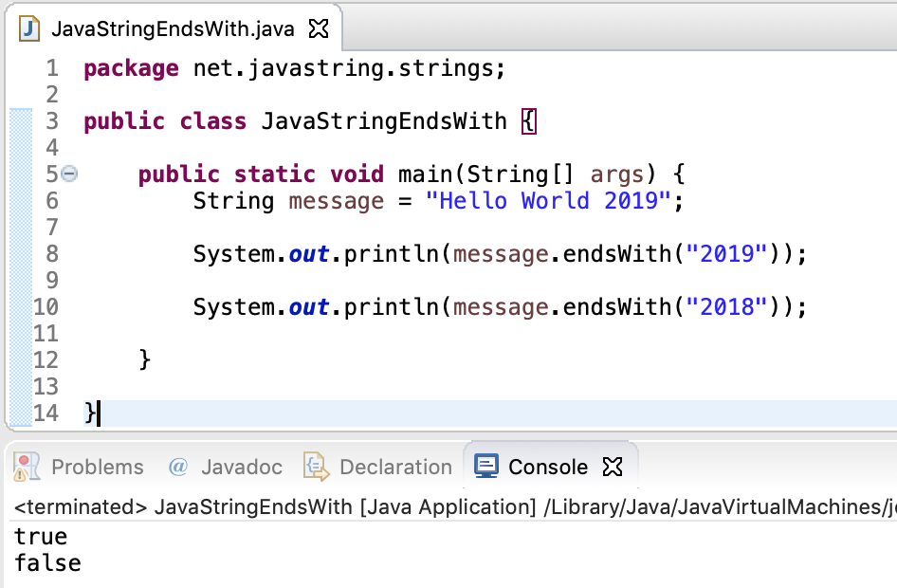Click line number 8 in the gutter
Viewport: 897px width, 588px height.
(52, 253)
